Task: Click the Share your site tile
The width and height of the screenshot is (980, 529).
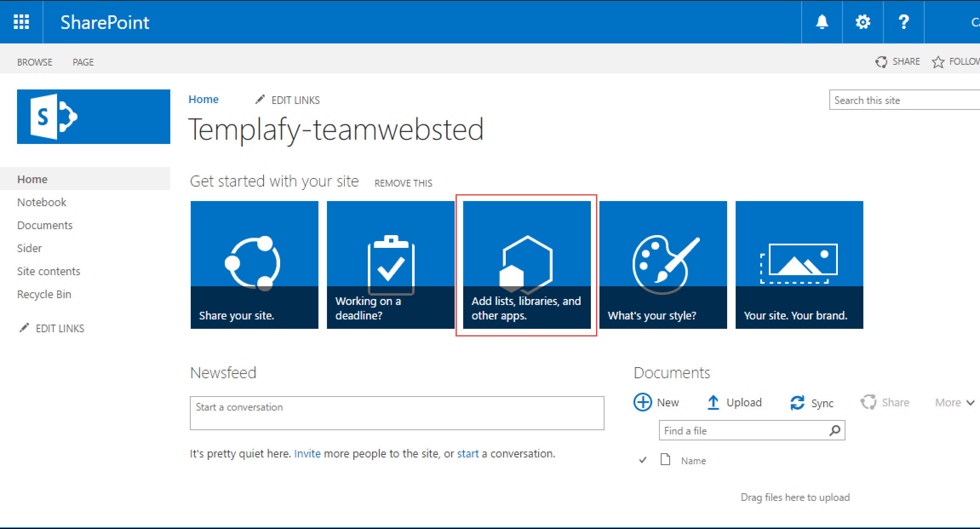Action: point(254,264)
